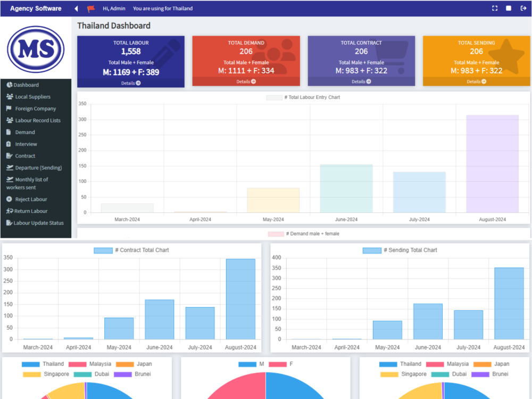
Task: Toggle F legend in gender pie chart
Action: pos(281,364)
